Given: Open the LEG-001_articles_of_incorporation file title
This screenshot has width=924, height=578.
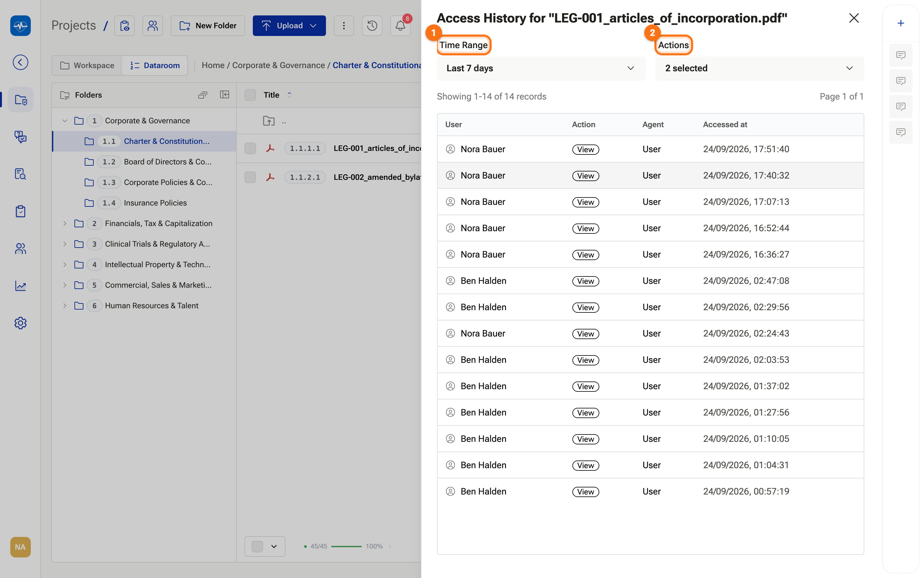Looking at the screenshot, I should (x=377, y=148).
